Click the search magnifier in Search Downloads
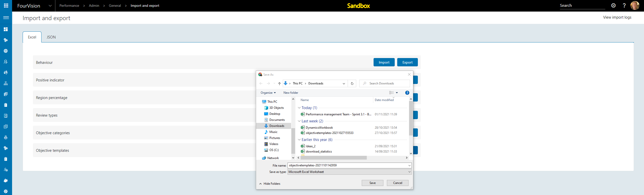Viewport: 644px width, 195px height. pos(365,83)
